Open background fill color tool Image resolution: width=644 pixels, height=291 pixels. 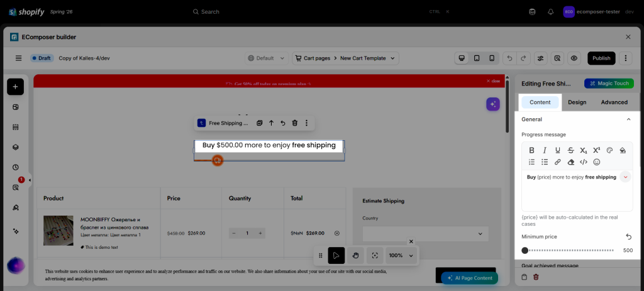pos(623,150)
